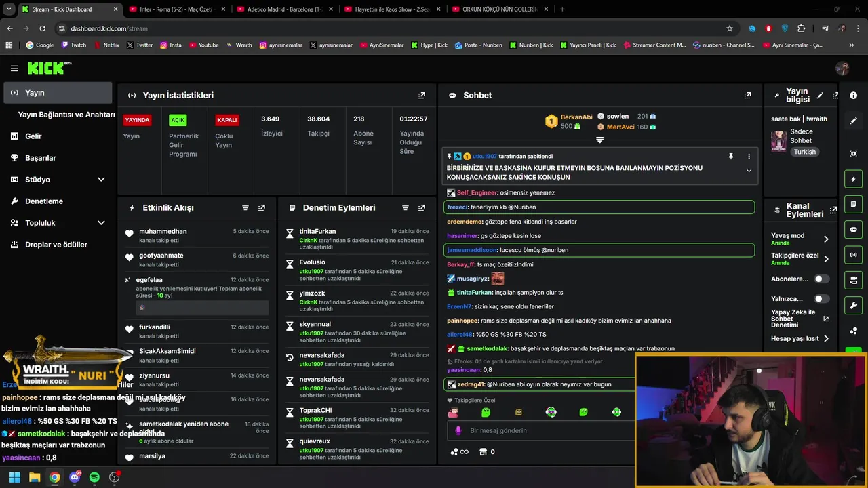Viewport: 868px width, 488px height.
Task: Click the shop icon below the chat input
Action: (x=484, y=452)
